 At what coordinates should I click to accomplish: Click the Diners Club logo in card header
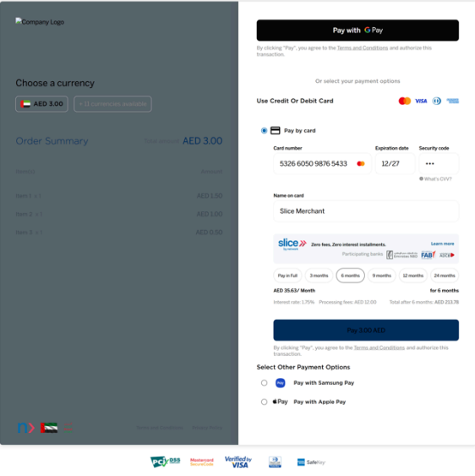pyautogui.click(x=437, y=101)
